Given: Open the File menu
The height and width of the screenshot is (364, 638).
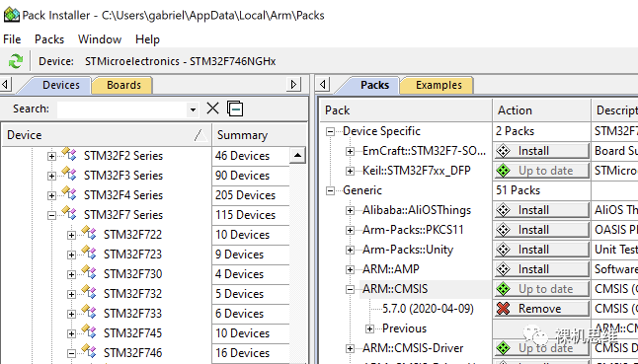Looking at the screenshot, I should [x=12, y=39].
